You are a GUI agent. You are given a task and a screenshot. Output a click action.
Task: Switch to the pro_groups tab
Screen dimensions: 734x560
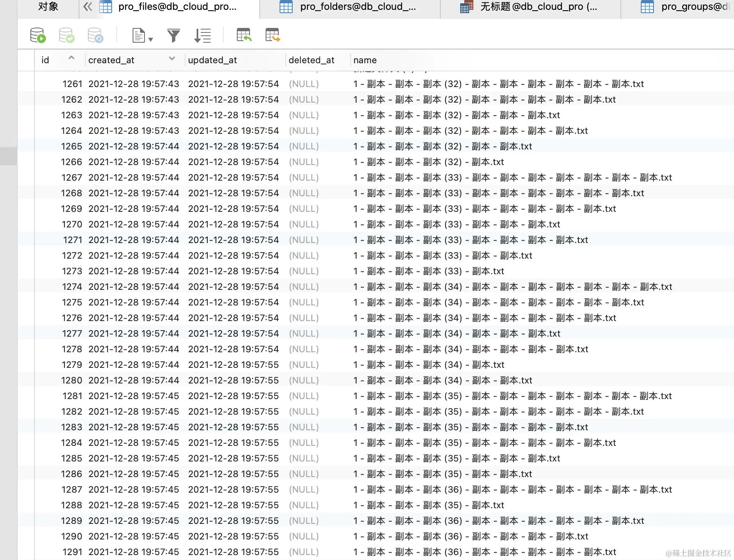(x=678, y=7)
